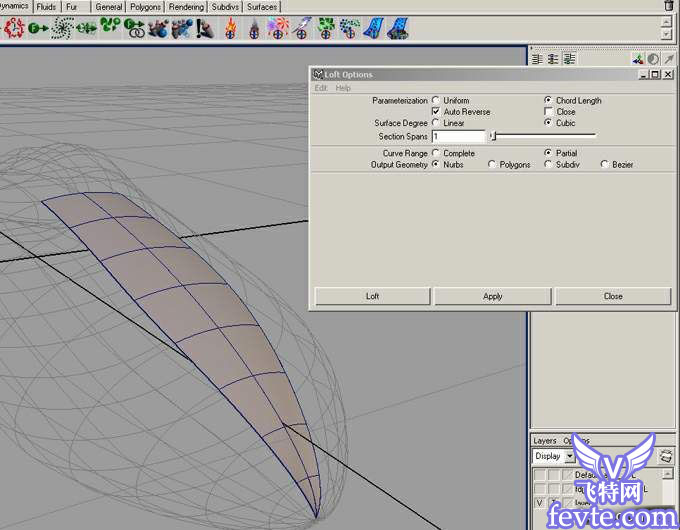
Task: Toggle the Auto Reverse checkbox
Action: tap(436, 111)
